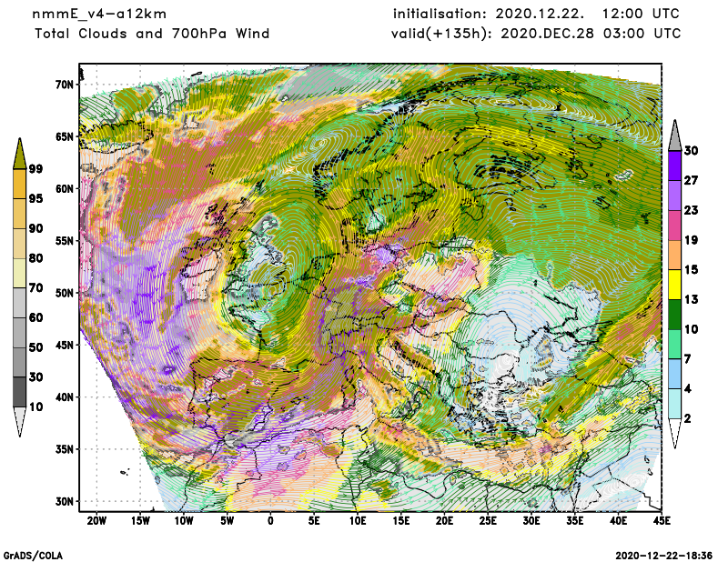Image resolution: width=728 pixels, height=562 pixels.
Task: Pick the pink 19–23 wind legend swatch
Action: click(x=675, y=225)
